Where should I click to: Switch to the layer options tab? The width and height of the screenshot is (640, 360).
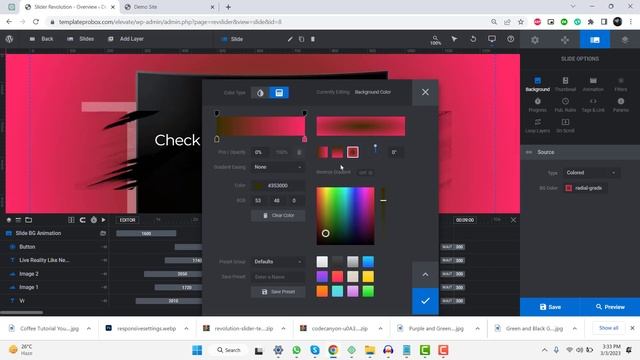tap(625, 40)
